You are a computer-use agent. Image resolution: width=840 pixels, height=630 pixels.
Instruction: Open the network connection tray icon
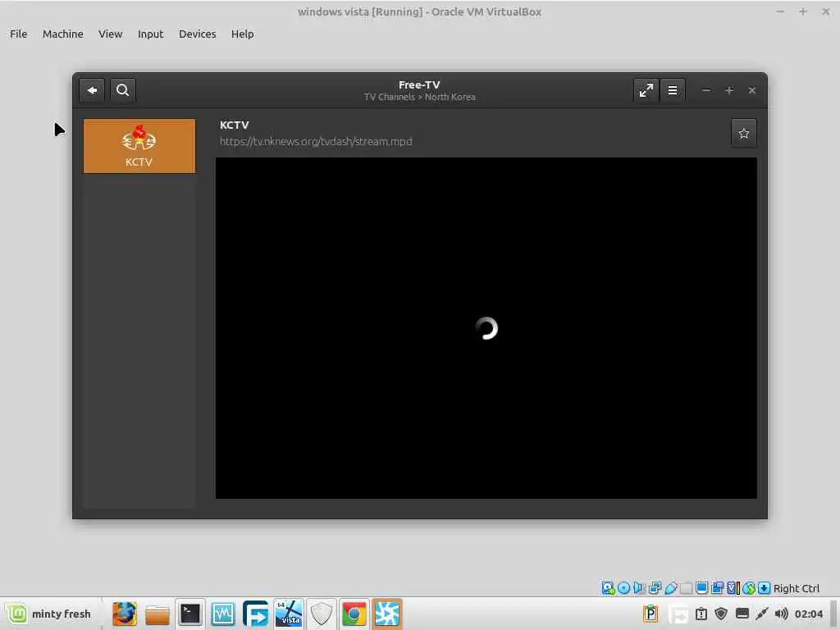click(x=761, y=614)
